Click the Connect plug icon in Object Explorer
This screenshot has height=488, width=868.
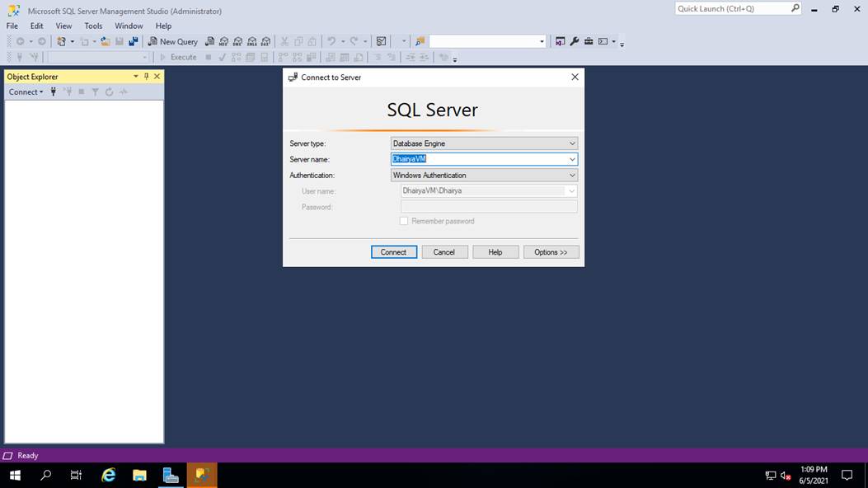53,91
